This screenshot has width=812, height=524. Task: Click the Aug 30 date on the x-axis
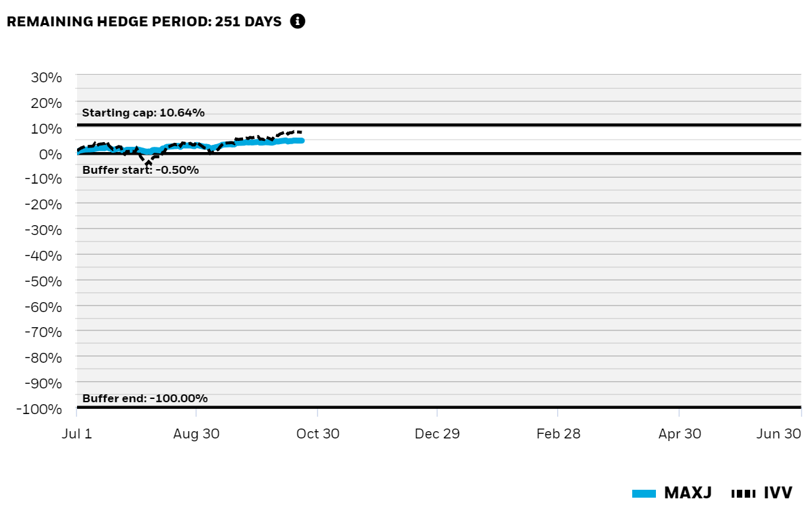click(x=196, y=434)
